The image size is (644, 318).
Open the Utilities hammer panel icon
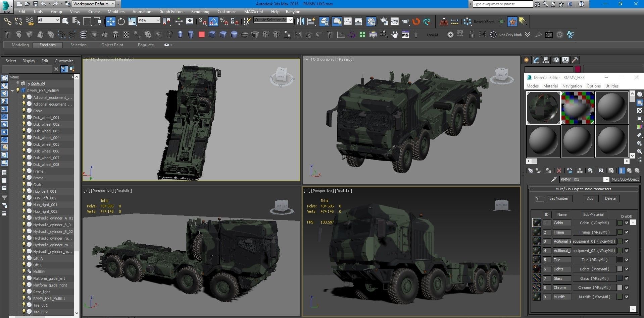(x=575, y=60)
